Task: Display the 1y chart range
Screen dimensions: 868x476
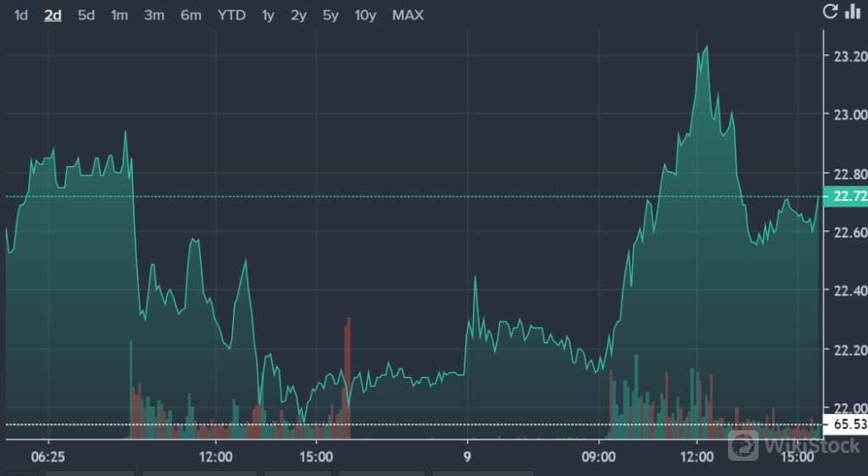Action: [268, 15]
